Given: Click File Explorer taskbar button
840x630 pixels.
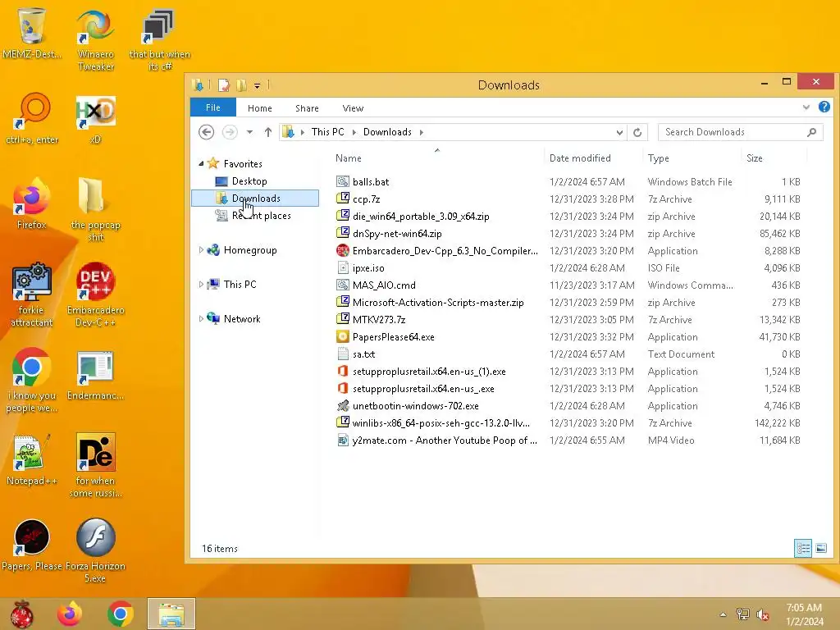Looking at the screenshot, I should [171, 614].
